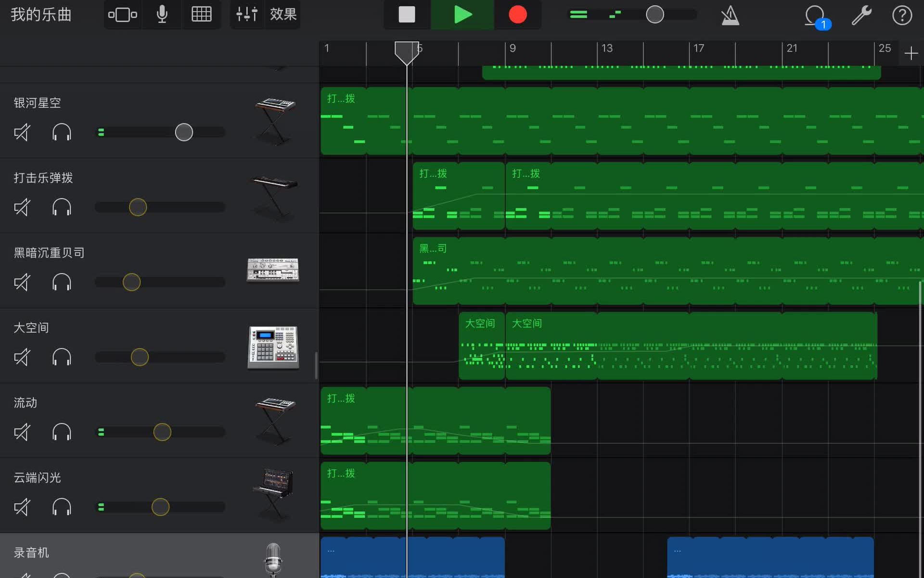Adjust the master volume slider
This screenshot has width=924, height=578.
coord(655,15)
